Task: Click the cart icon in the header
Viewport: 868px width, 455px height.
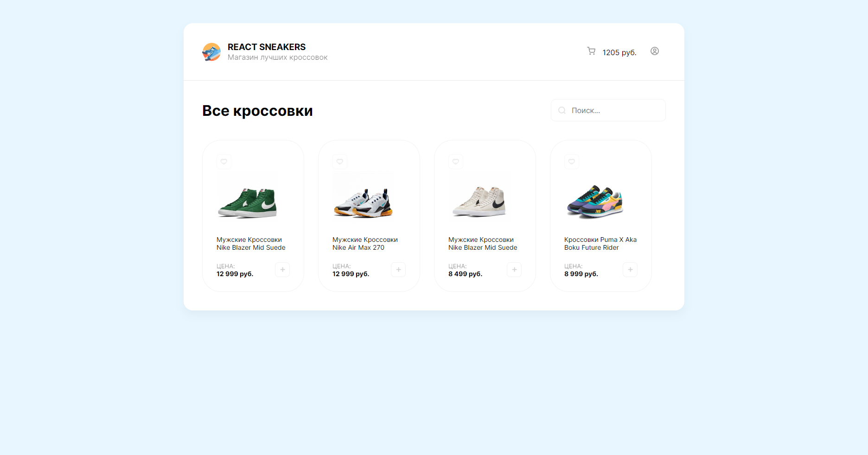Action: [591, 51]
